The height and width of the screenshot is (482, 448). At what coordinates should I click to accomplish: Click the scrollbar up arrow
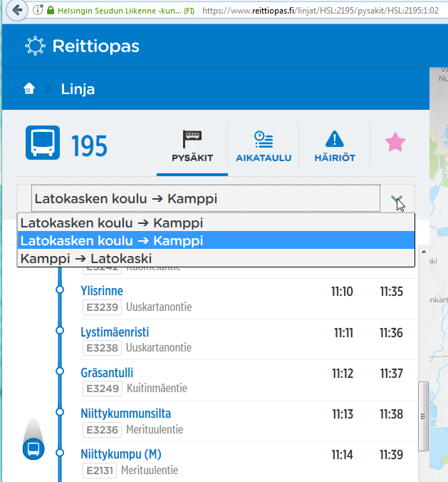click(424, 252)
